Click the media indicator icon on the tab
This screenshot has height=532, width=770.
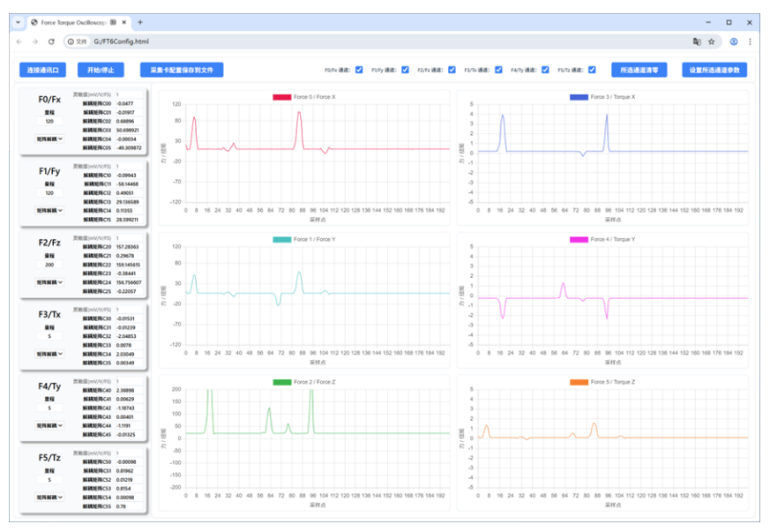(x=114, y=22)
